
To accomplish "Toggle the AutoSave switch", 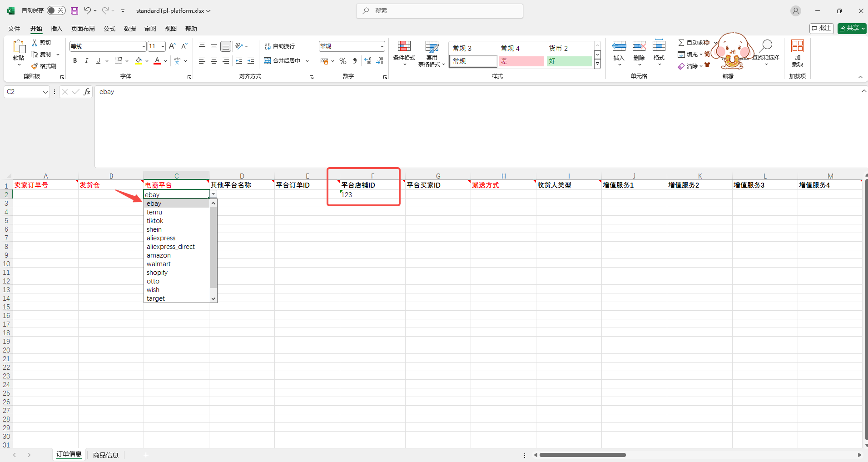I will pos(56,10).
